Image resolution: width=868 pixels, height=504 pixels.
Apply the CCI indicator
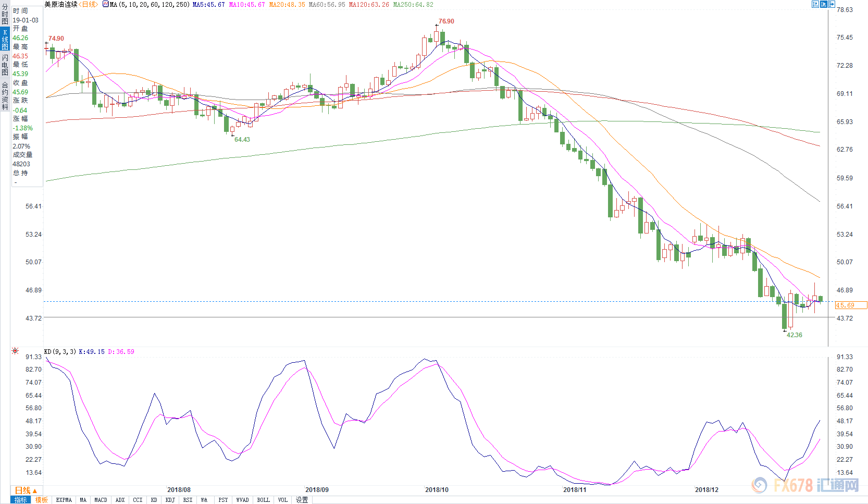coord(138,500)
